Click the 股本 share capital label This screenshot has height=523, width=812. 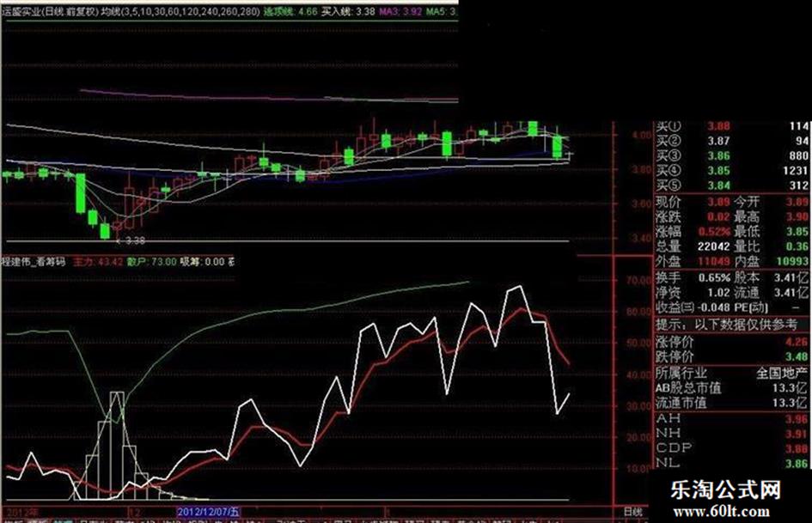pos(746,277)
